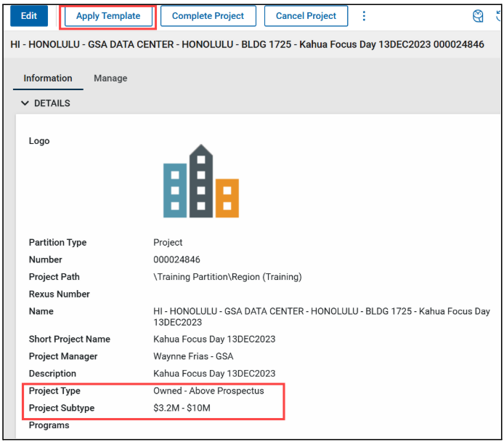Click the Name value beginning HI - HONOLULU

point(322,317)
